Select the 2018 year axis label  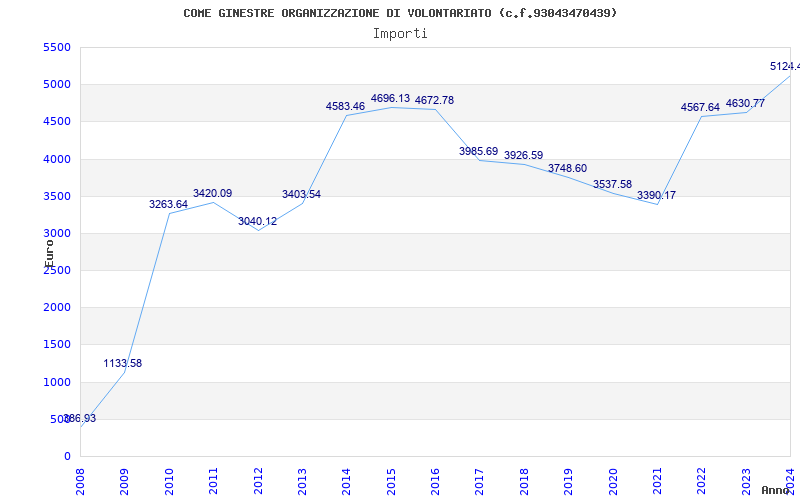tap(524, 481)
